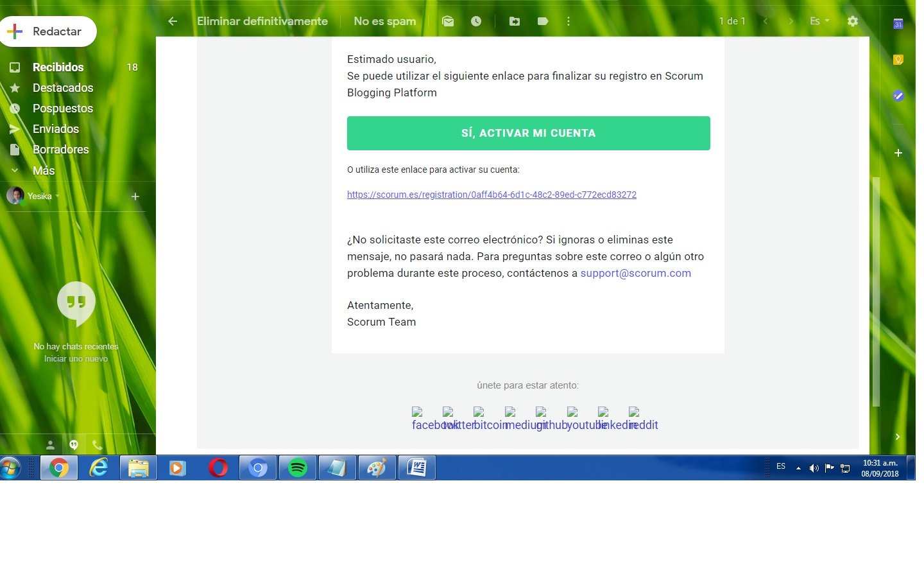Open Opera browser from the taskbar
Image resolution: width=924 pixels, height=578 pixels.
(218, 468)
